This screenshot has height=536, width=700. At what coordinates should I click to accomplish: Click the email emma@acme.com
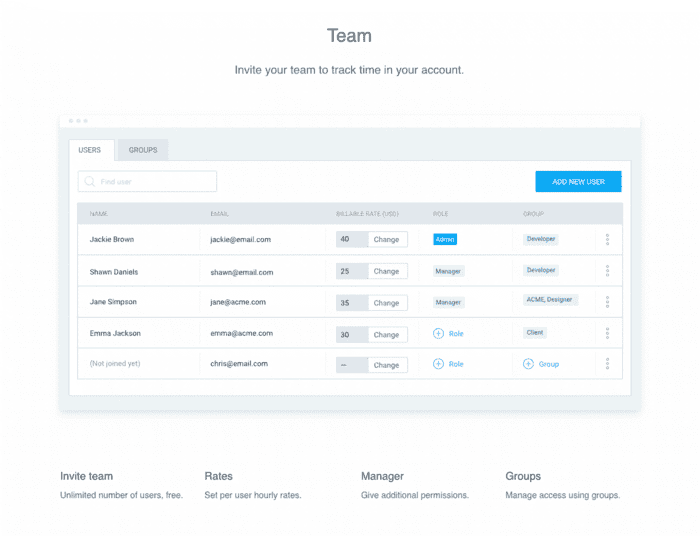pos(242,333)
